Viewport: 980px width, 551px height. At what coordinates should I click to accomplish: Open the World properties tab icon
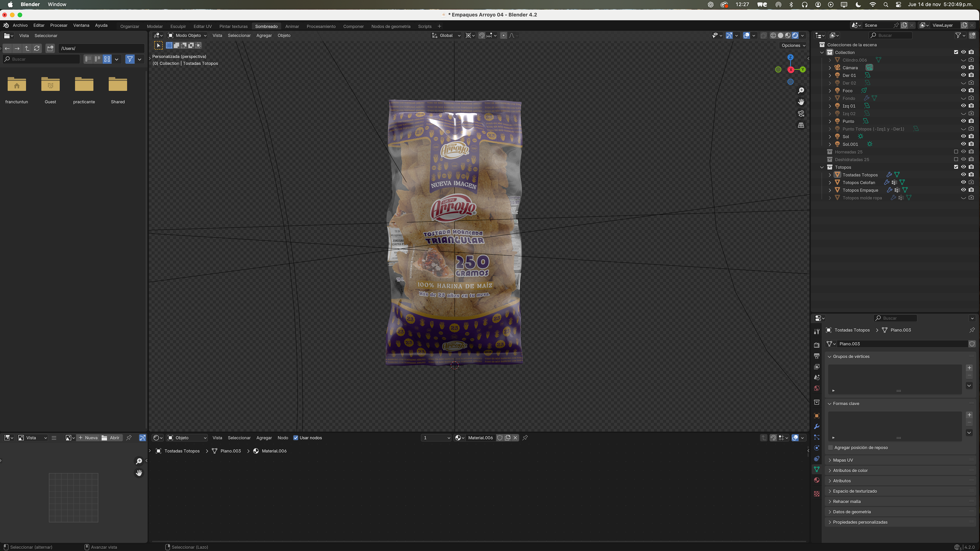point(816,388)
